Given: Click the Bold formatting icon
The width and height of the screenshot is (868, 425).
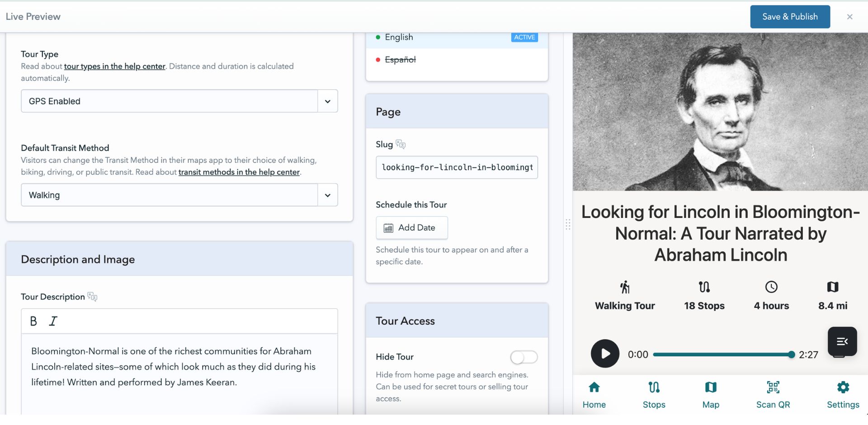Looking at the screenshot, I should tap(33, 321).
